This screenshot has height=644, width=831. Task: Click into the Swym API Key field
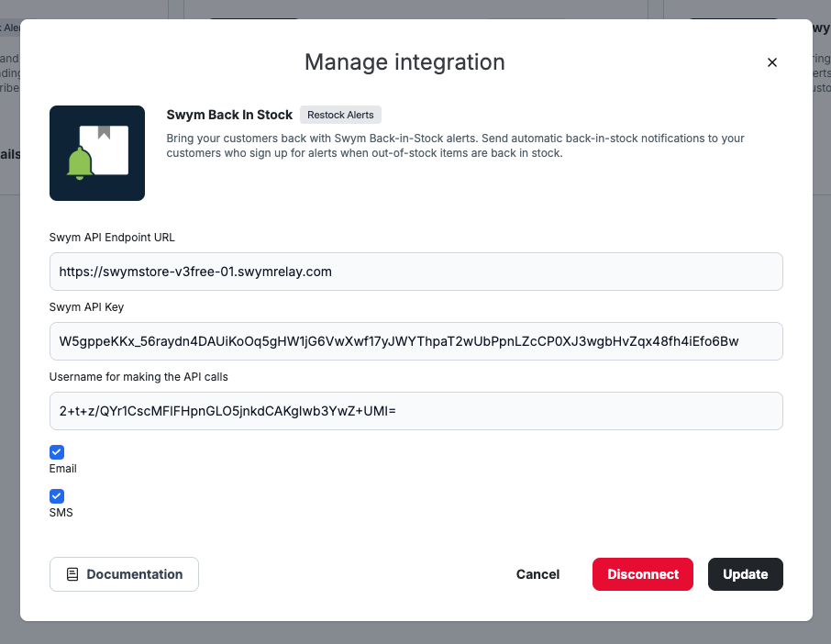click(415, 341)
